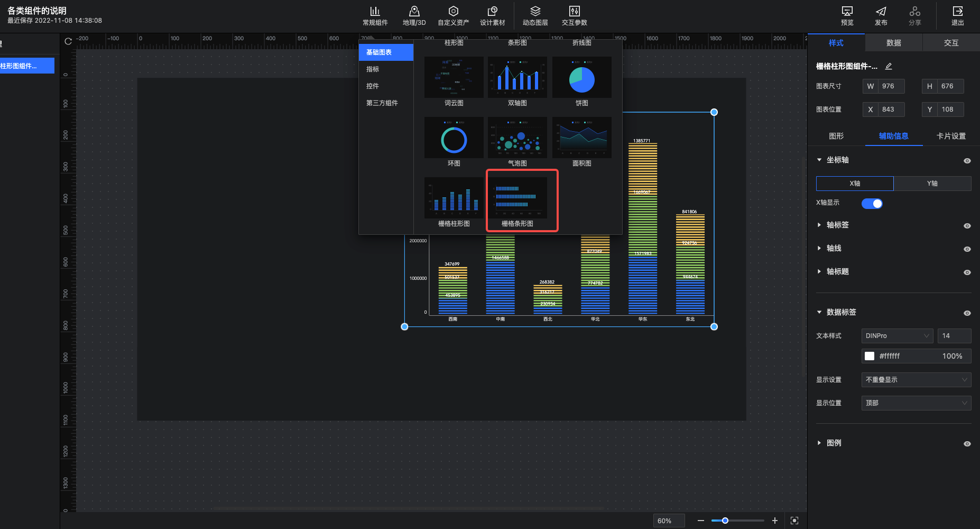Open the 显示设置 不重叠显示 dropdown
The height and width of the screenshot is (529, 980).
tap(916, 380)
